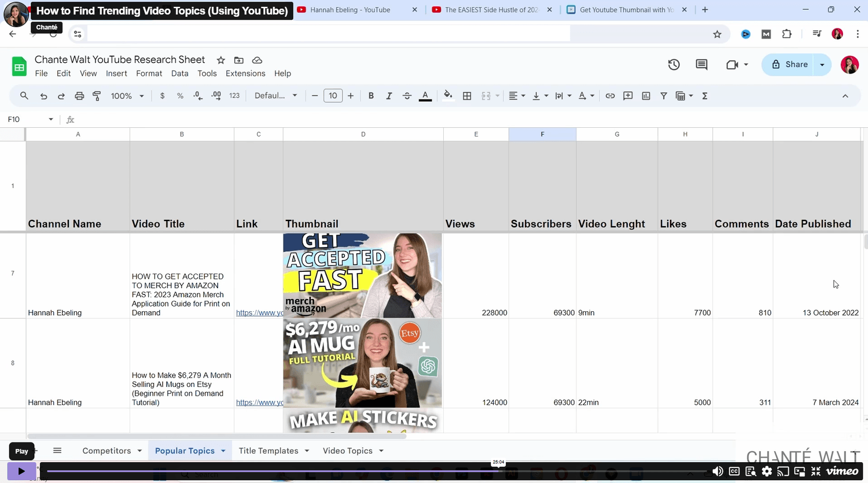Click the insert link icon

point(610,96)
